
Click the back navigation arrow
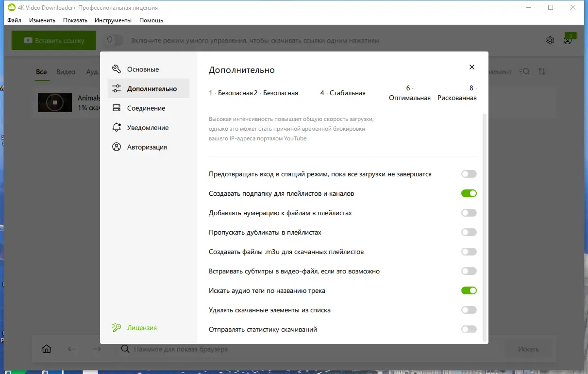71,349
